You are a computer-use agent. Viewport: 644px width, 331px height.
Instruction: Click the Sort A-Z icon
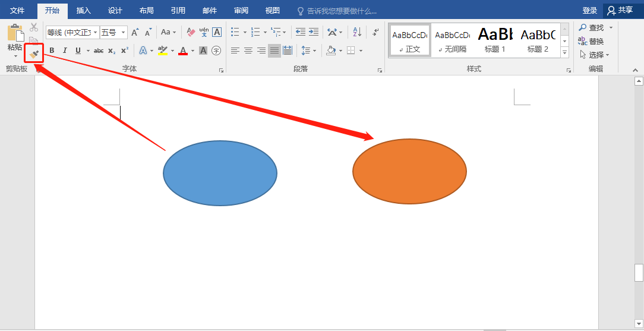(356, 32)
